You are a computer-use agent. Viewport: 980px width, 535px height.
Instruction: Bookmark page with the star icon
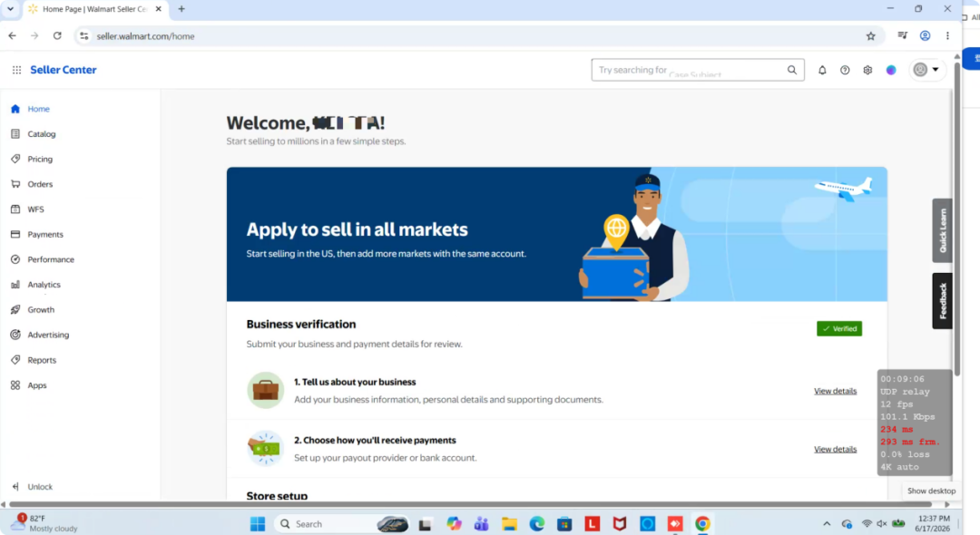coord(870,36)
